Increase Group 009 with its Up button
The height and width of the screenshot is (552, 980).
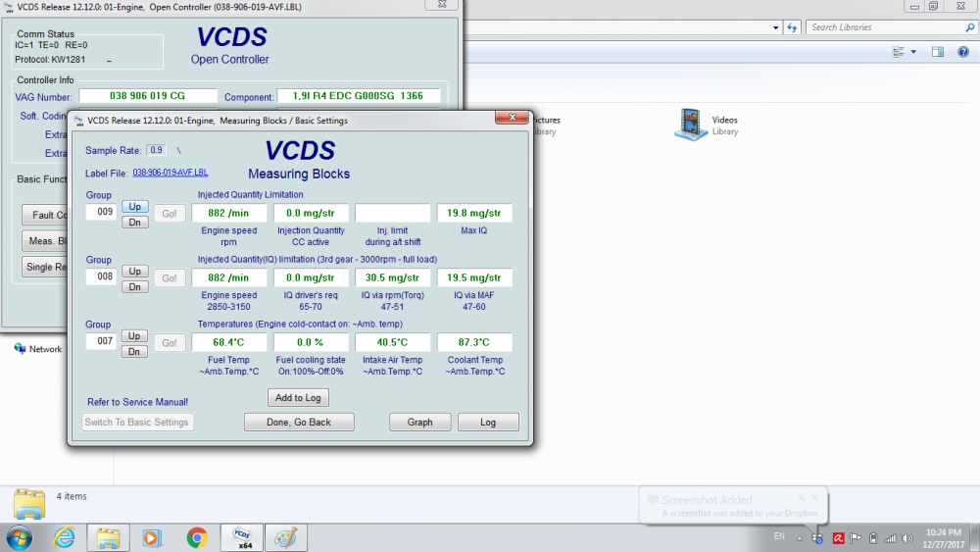(x=134, y=206)
